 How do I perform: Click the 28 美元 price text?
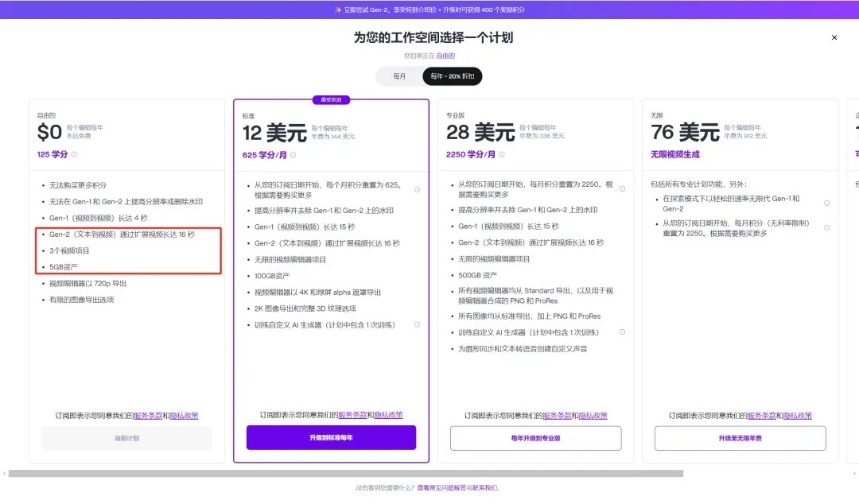[480, 133]
